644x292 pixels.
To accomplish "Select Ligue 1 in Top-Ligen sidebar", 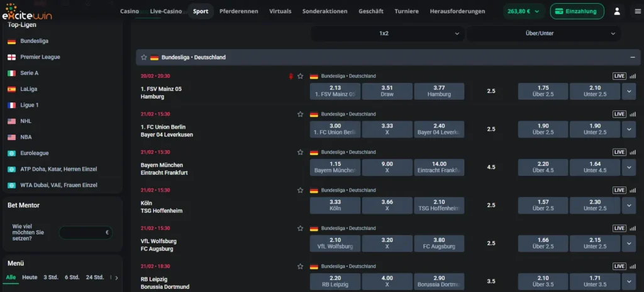I will (x=30, y=105).
